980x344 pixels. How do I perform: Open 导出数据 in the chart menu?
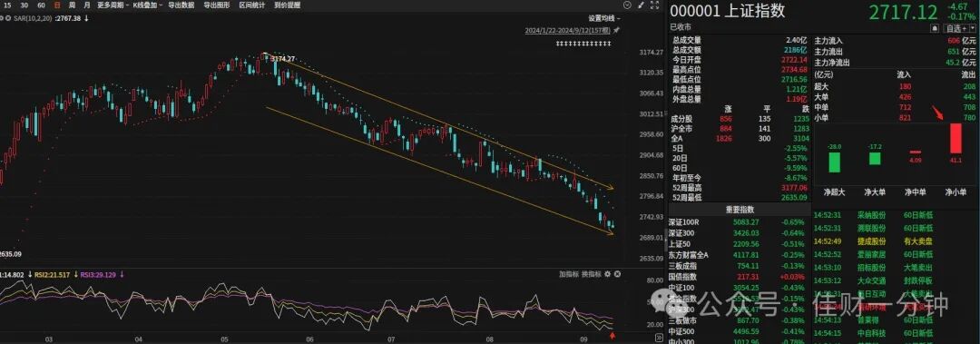181,5
